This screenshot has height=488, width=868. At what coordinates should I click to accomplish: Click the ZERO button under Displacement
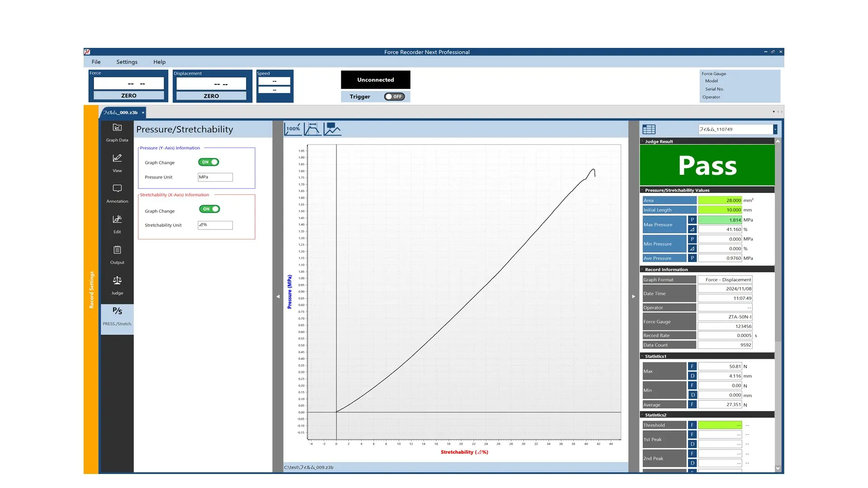(212, 96)
